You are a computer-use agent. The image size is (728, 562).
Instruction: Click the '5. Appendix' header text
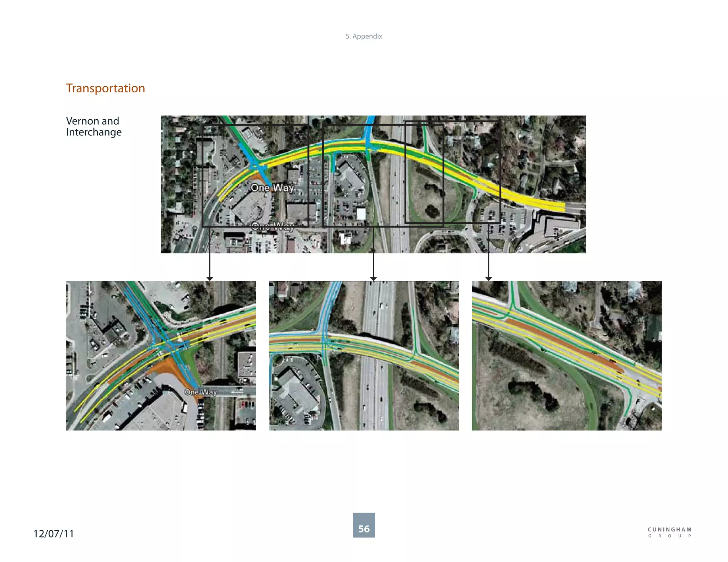(364, 36)
